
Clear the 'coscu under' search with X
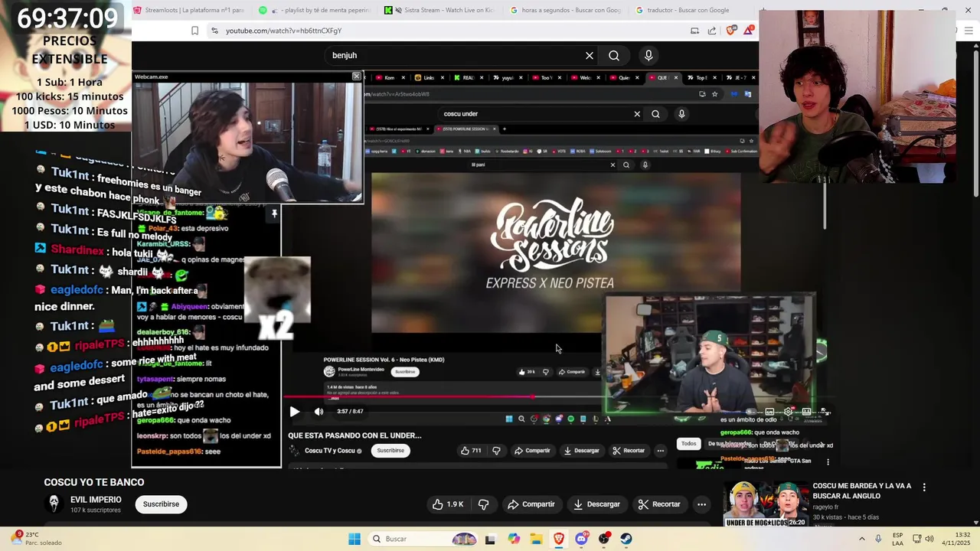click(637, 114)
